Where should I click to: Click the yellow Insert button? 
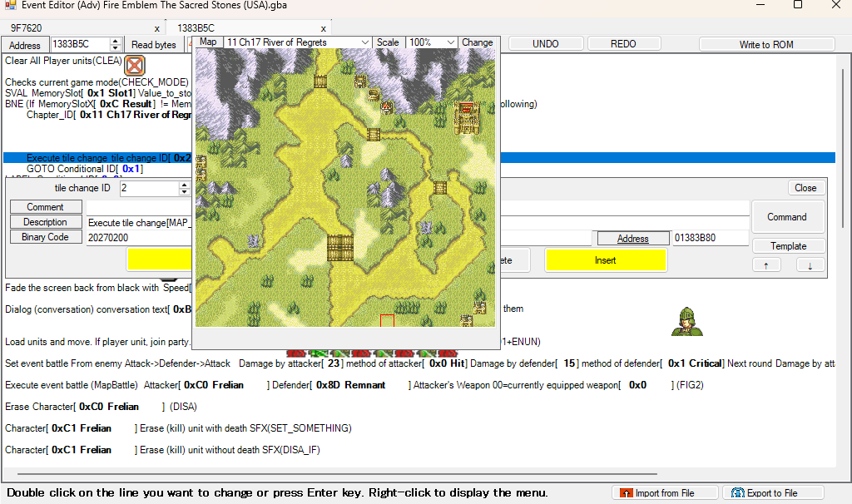606,260
